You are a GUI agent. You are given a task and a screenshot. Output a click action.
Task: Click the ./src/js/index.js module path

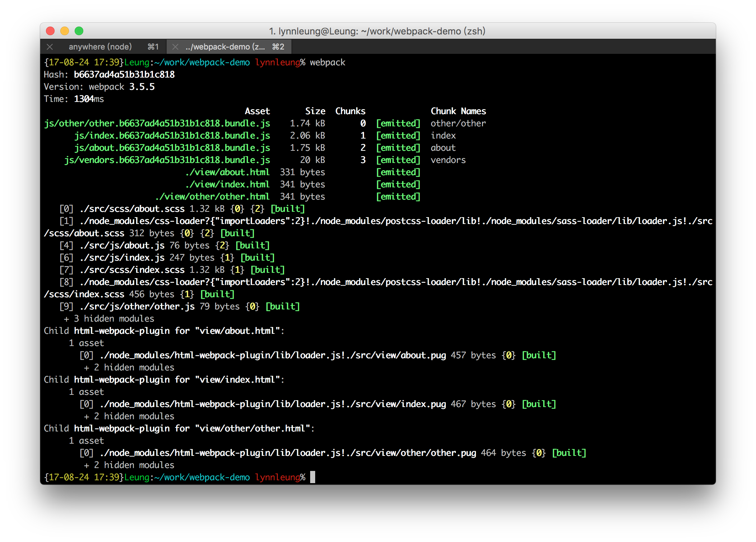[122, 258]
